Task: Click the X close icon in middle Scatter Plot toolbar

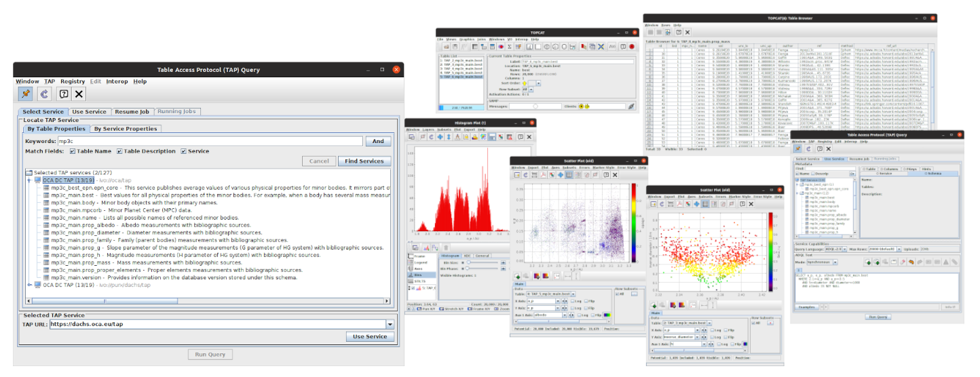Action: 615,175
